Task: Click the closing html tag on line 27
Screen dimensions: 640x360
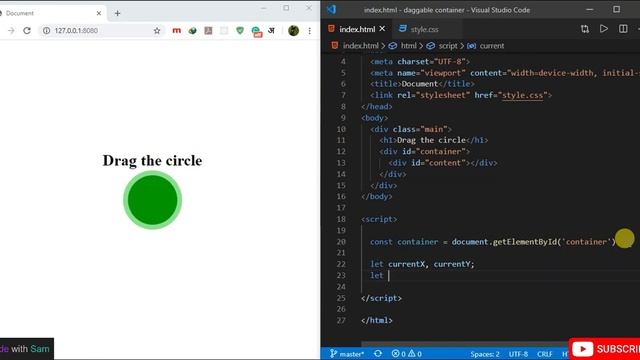Action: (x=377, y=320)
